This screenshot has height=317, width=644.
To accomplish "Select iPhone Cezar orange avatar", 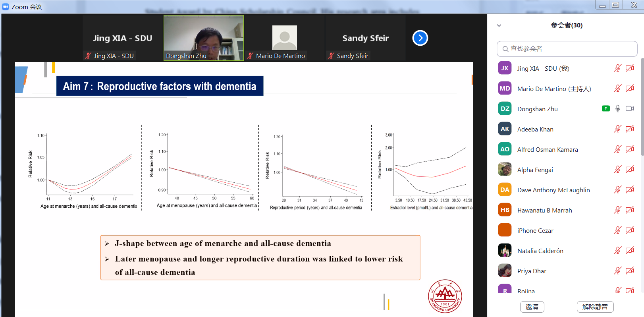I will (505, 230).
